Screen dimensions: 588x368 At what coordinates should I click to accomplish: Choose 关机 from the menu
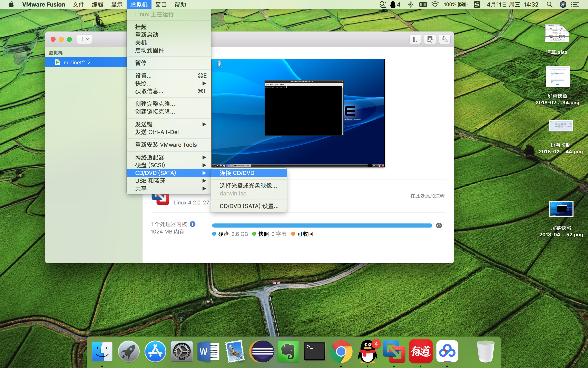169,42
